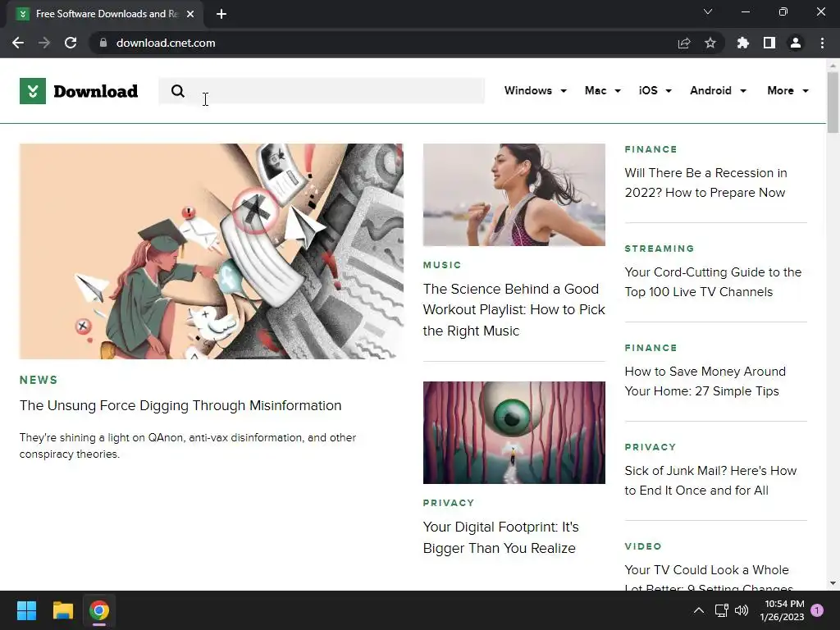Screen dimensions: 840x630
Task: Open Will There Be a Recession in 2022 article
Action: [x=705, y=183]
